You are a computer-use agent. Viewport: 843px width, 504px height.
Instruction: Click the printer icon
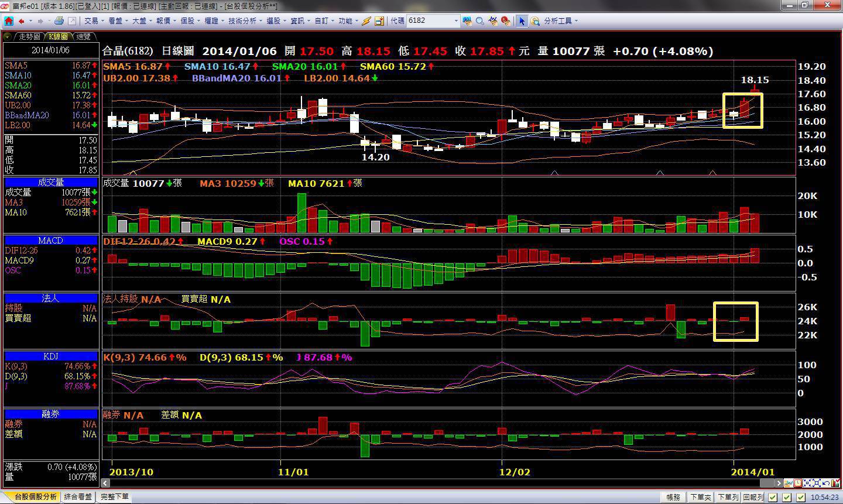tap(59, 21)
